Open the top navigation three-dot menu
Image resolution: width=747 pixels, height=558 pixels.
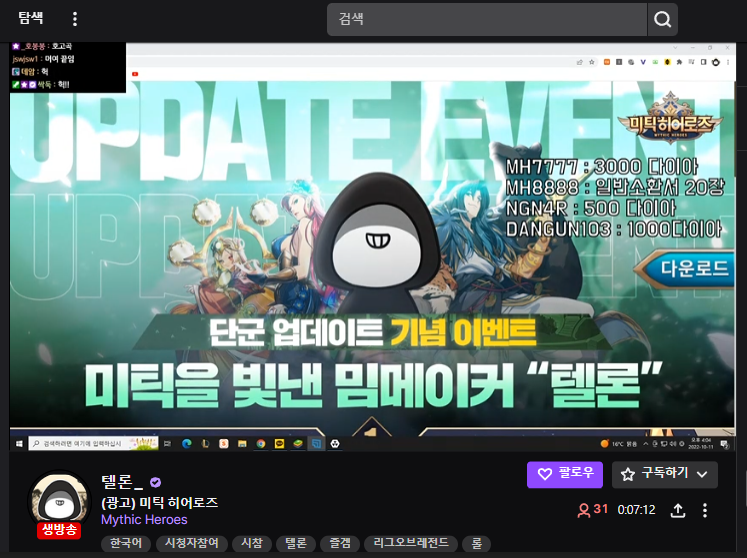click(x=74, y=19)
